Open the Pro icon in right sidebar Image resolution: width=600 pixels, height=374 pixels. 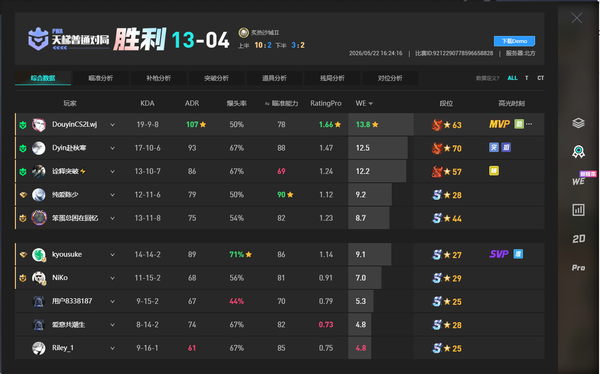coord(579,268)
